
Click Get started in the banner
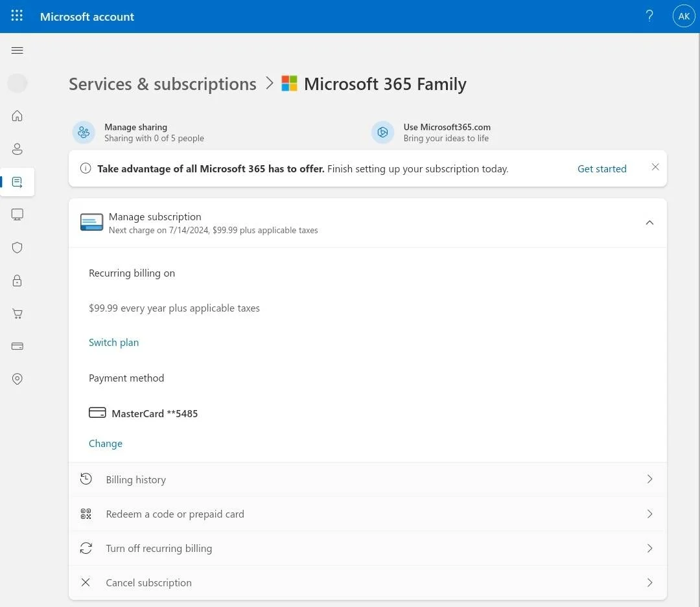601,168
